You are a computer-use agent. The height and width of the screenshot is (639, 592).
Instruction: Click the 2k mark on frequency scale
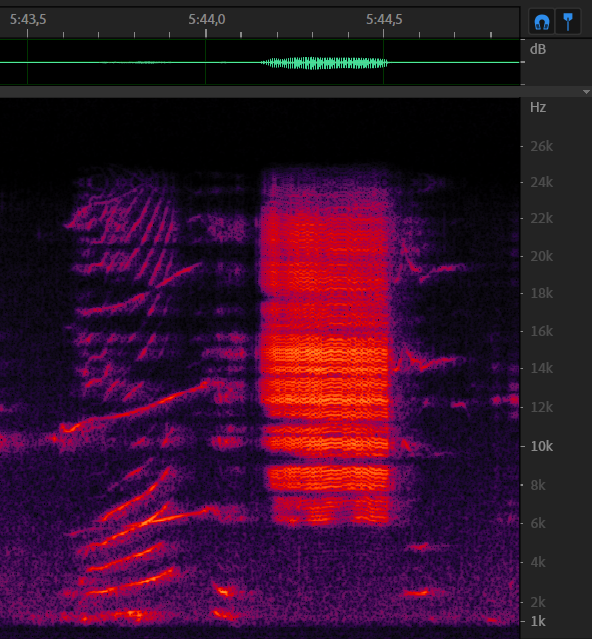tap(538, 602)
